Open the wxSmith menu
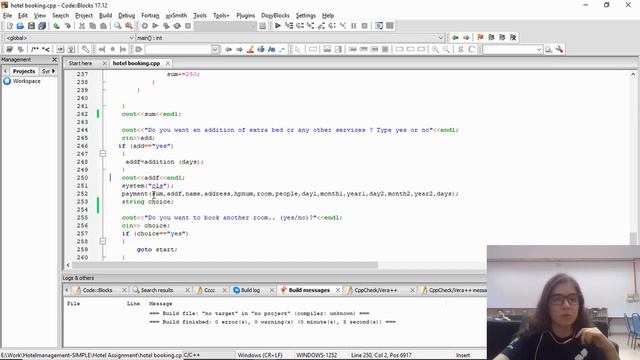This screenshot has height=360, width=640. (176, 16)
